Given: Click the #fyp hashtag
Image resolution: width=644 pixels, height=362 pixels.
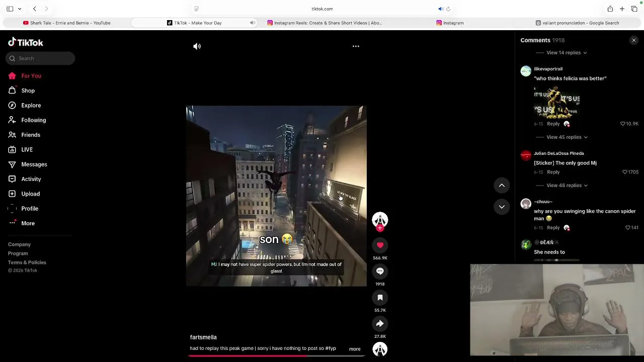Looking at the screenshot, I should click(x=331, y=348).
